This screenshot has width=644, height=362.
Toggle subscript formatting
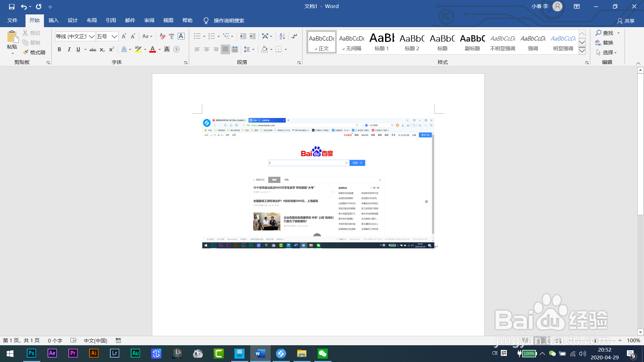tap(102, 49)
